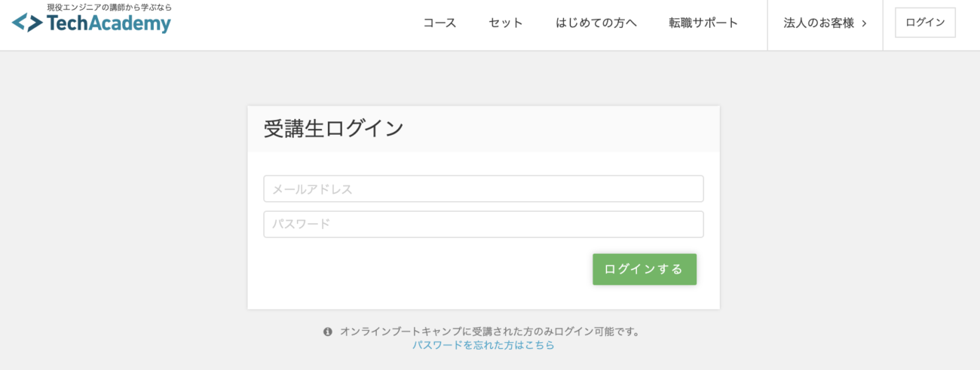
Task: Open the 転職サポート menu item
Action: pos(703,23)
